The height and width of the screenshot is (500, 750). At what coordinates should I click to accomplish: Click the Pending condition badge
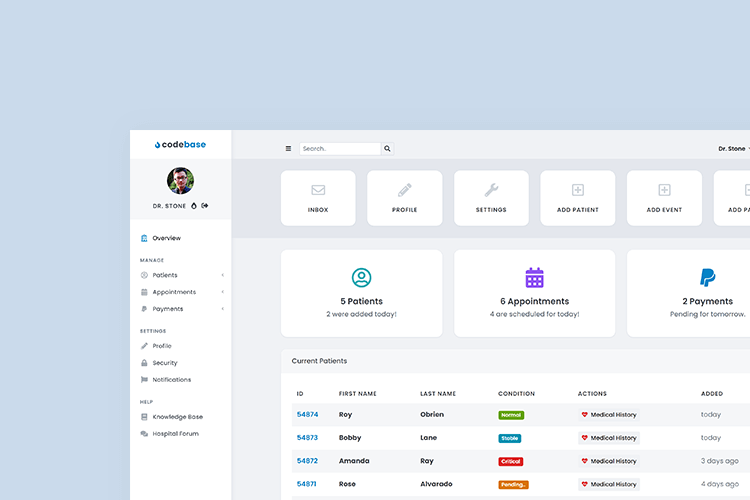pyautogui.click(x=513, y=485)
